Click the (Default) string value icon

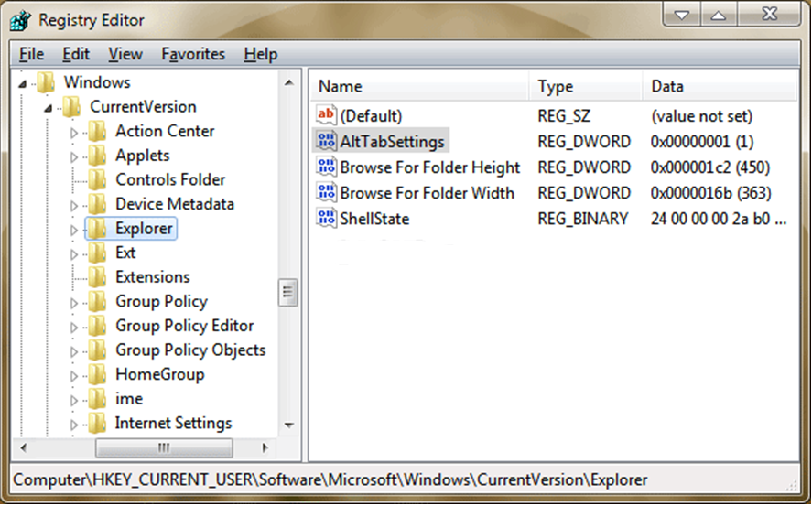326,115
